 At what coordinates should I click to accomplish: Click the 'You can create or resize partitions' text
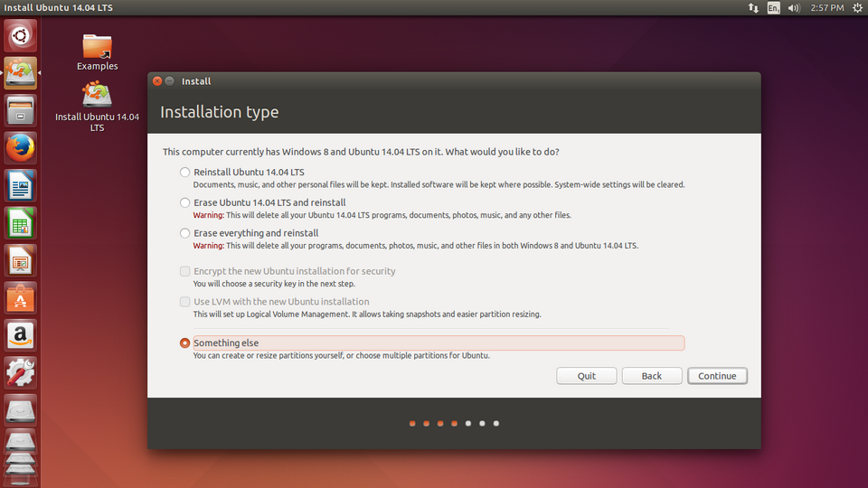tap(341, 356)
